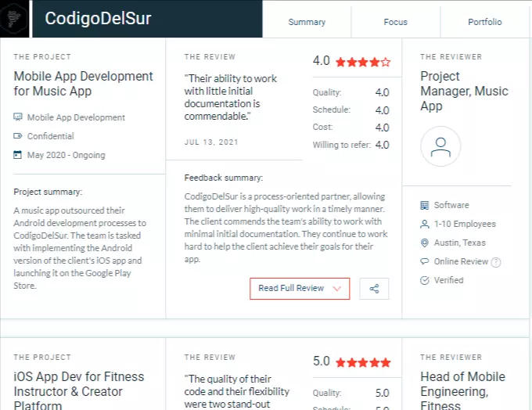Click the Quality: 5.0 score row
The height and width of the screenshot is (410, 532).
(350, 393)
